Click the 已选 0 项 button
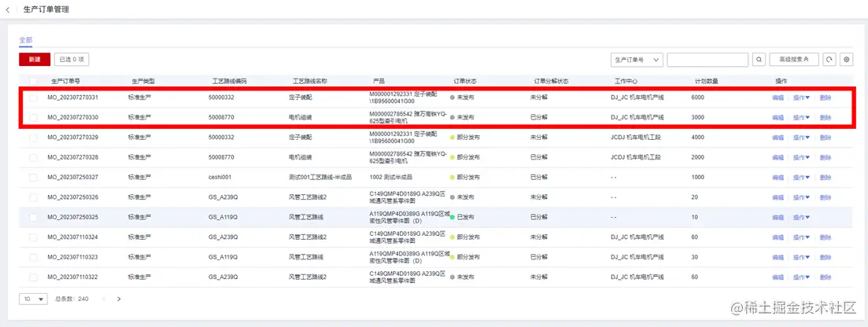 72,59
